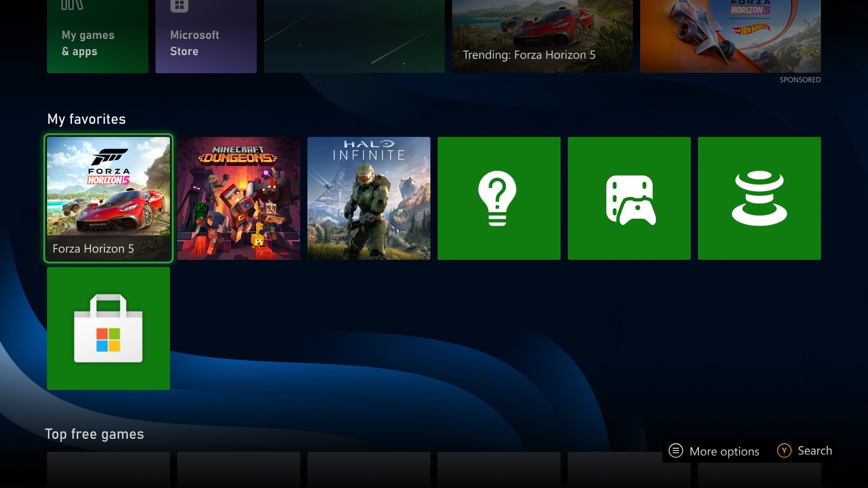Open the My games & apps tile
The height and width of the screenshot is (488, 868).
point(97,36)
